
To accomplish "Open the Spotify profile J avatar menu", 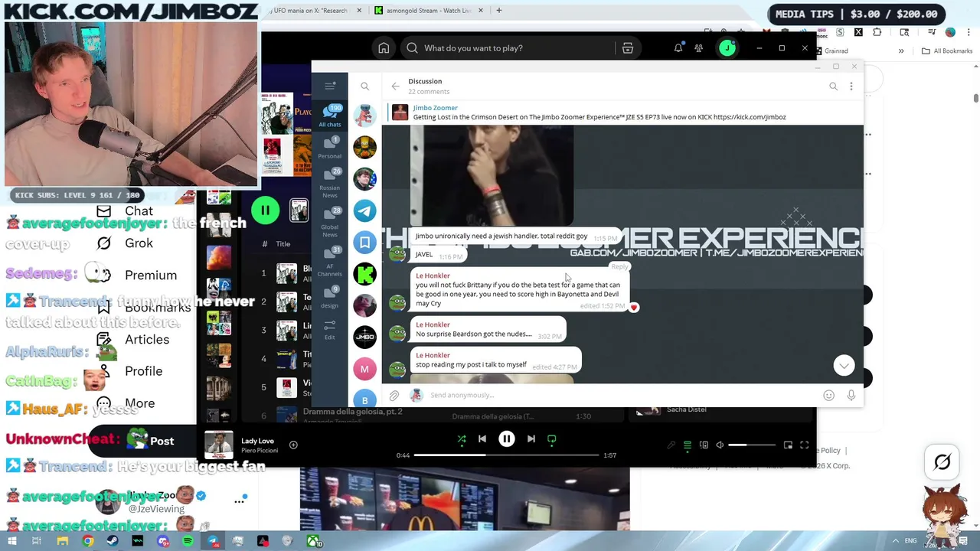I will pyautogui.click(x=727, y=48).
